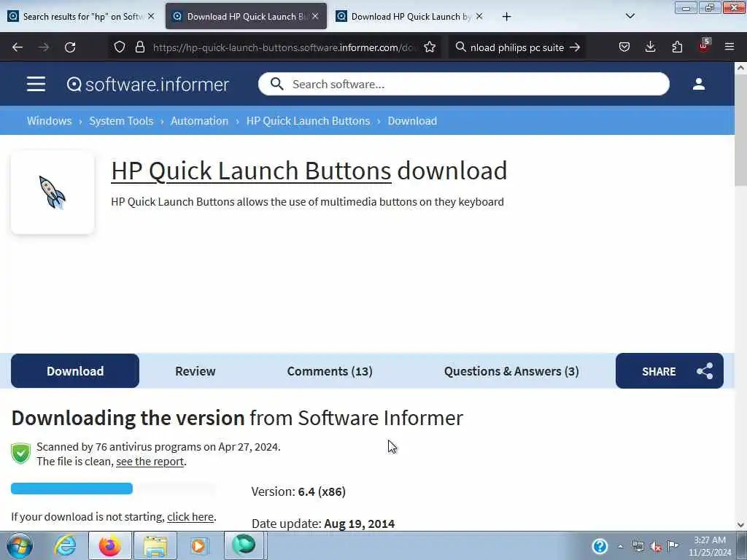Click the help question mark tray icon
This screenshot has height=560, width=747.
click(x=600, y=546)
